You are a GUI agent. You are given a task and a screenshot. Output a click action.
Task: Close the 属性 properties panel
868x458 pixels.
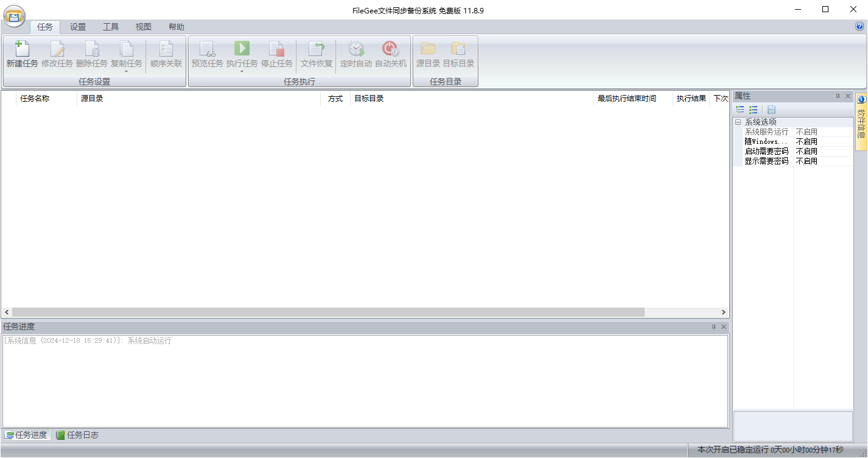[848, 96]
